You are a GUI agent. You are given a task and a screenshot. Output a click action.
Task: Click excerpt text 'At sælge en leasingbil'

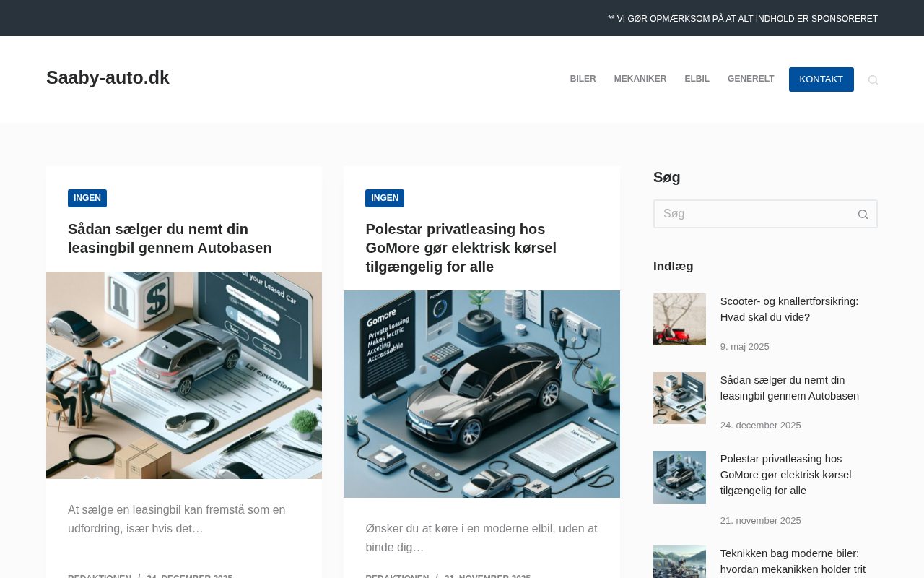177,519
